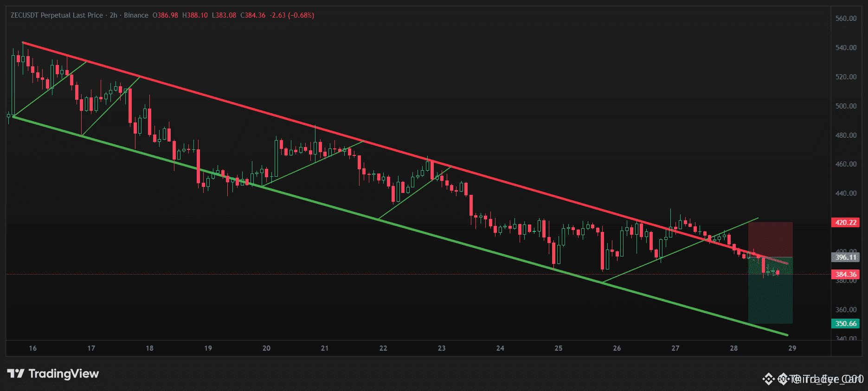Click date 25 on the time axis
This screenshot has height=391, width=868.
click(559, 348)
